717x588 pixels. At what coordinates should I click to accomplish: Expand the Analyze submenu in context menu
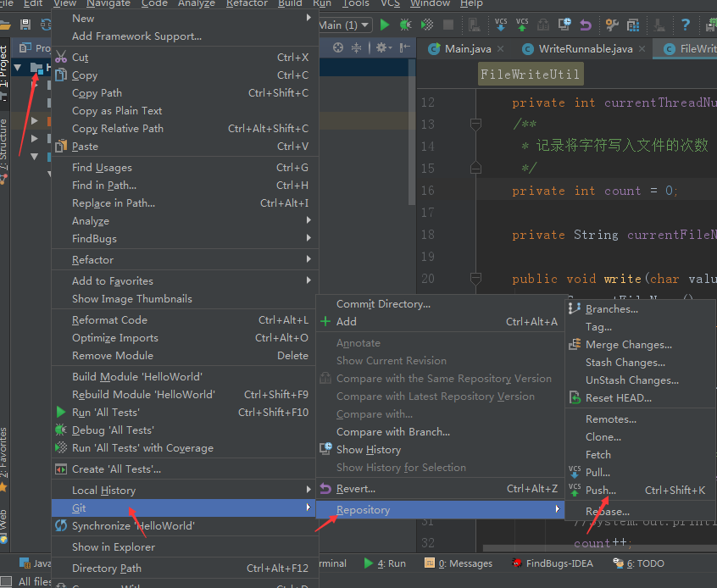point(185,221)
